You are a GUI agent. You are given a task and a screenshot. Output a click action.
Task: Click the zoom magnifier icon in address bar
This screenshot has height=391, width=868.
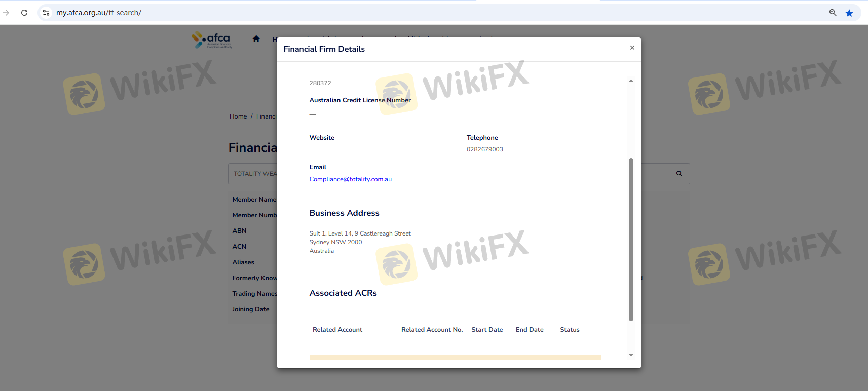(x=833, y=13)
